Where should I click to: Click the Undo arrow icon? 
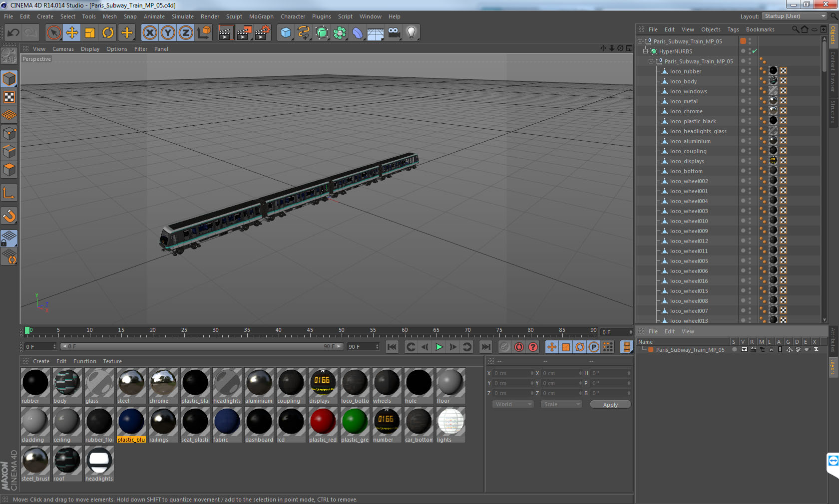(13, 33)
